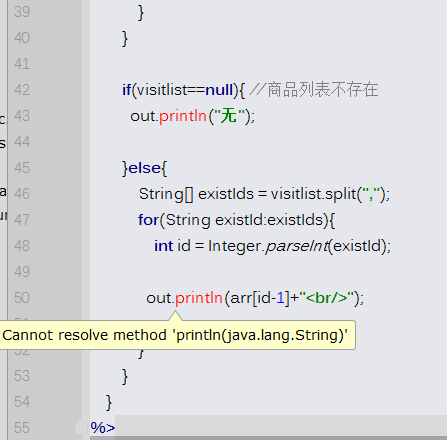Click the "无" string literal

229,116
